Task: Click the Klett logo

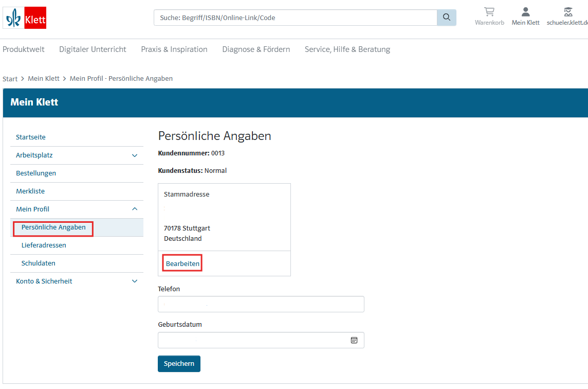Action: [25, 17]
